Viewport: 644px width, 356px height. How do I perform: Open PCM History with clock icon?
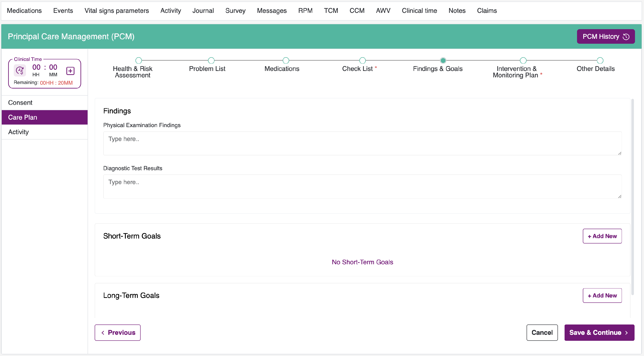click(x=606, y=37)
